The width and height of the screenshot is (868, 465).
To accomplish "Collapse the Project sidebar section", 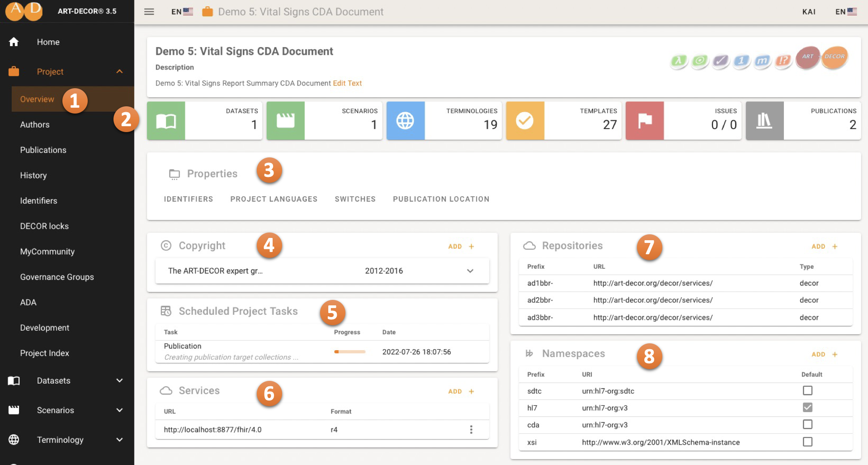I will [119, 71].
